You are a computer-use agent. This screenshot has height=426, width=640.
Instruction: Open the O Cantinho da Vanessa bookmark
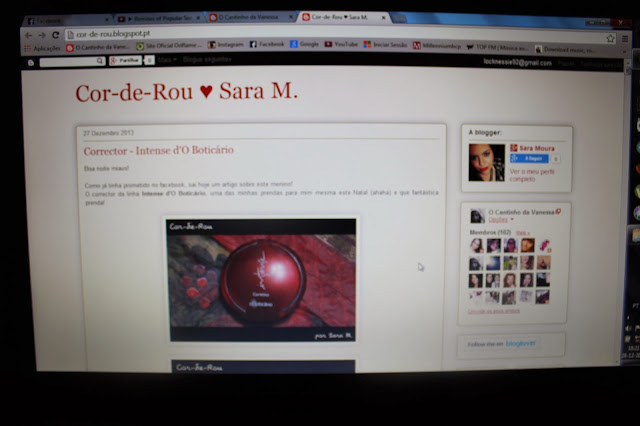(x=98, y=47)
